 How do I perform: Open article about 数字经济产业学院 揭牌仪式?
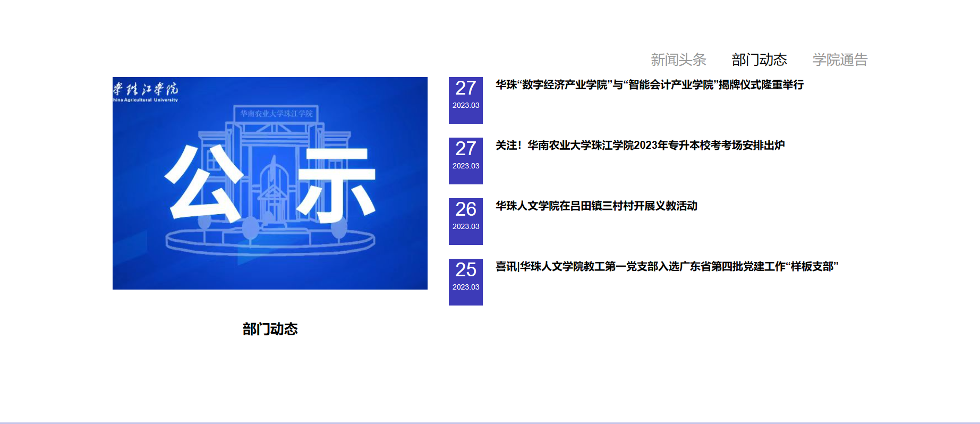pos(650,84)
